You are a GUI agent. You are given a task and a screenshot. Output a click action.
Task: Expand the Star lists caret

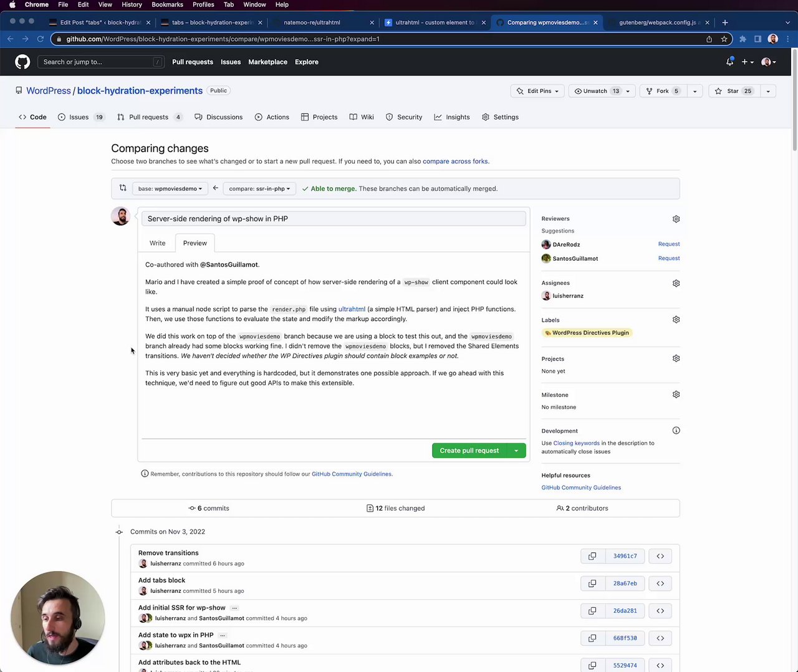click(768, 91)
